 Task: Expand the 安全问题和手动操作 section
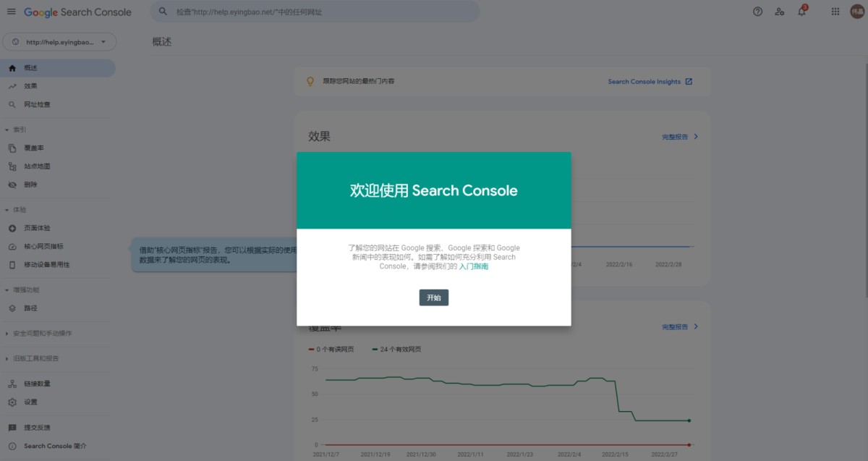click(x=38, y=334)
